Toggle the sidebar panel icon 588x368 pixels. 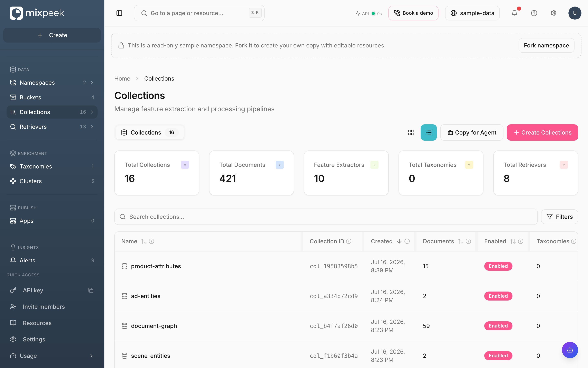(x=119, y=13)
